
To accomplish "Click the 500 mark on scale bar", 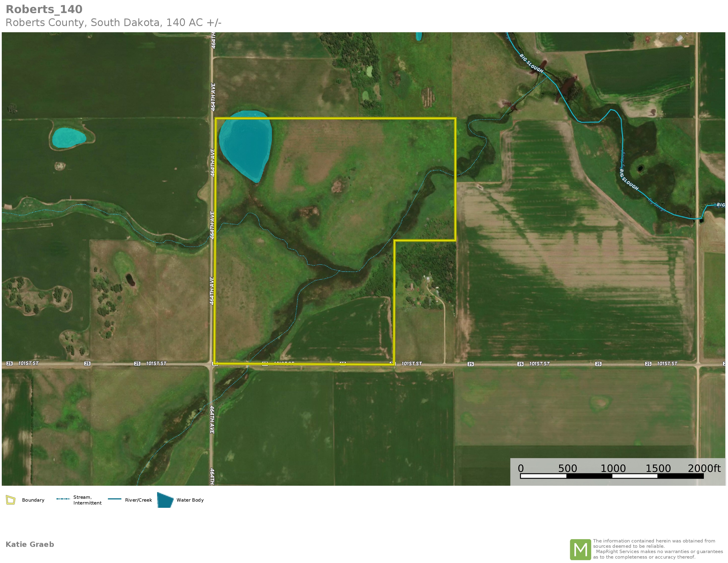I will tap(567, 468).
